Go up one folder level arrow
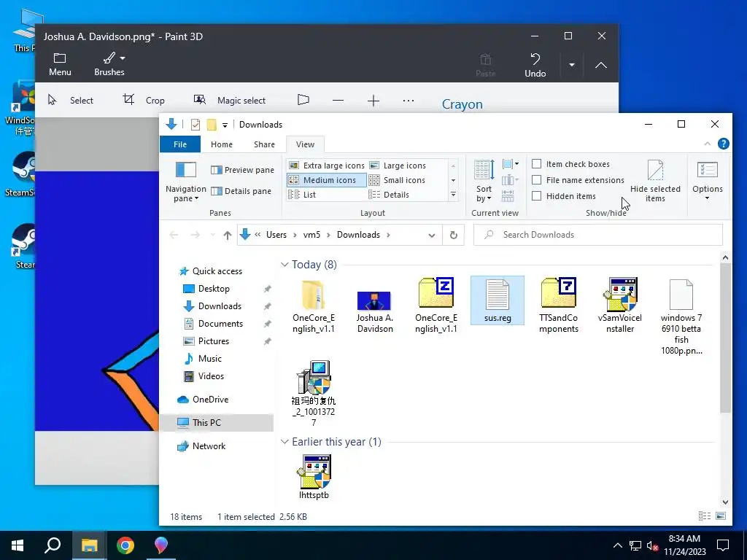 click(x=228, y=235)
